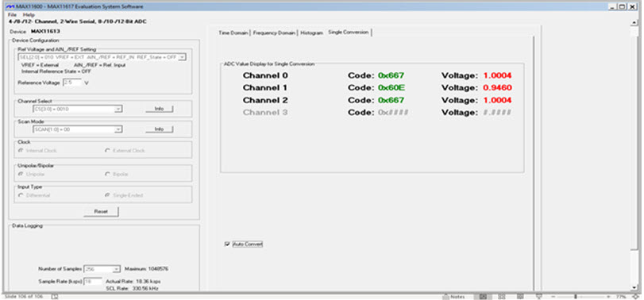Image resolution: width=644 pixels, height=300 pixels.
Task: Switch to Normal view icon
Action: 484,296
